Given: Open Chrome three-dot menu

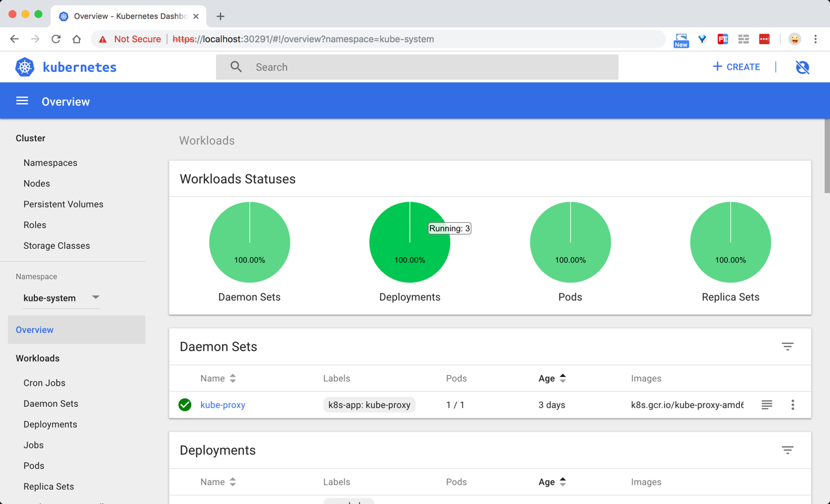Looking at the screenshot, I should [x=816, y=40].
